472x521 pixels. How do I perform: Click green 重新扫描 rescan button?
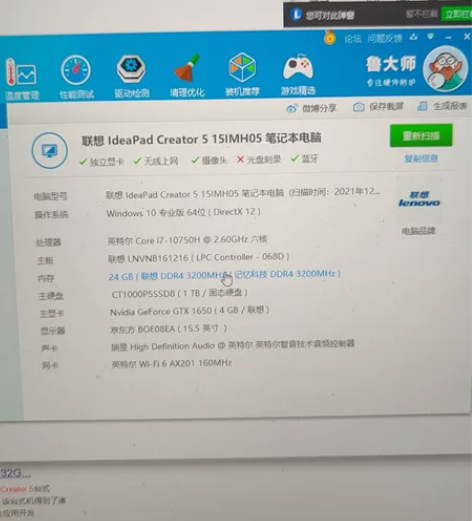[421, 135]
